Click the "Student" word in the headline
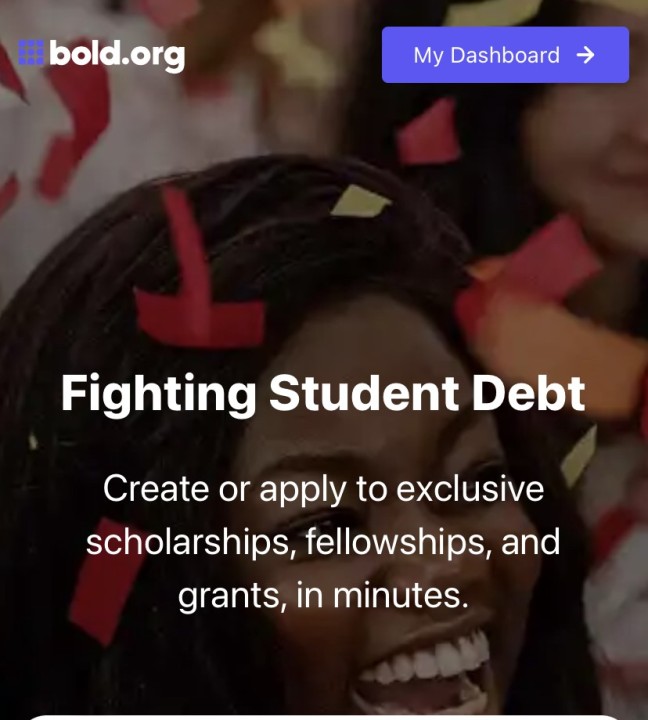Screen dimensions: 648x720 coord(364,393)
